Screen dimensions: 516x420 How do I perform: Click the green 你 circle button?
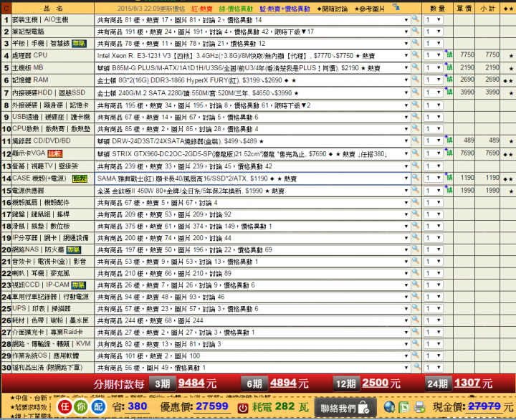pos(81,407)
